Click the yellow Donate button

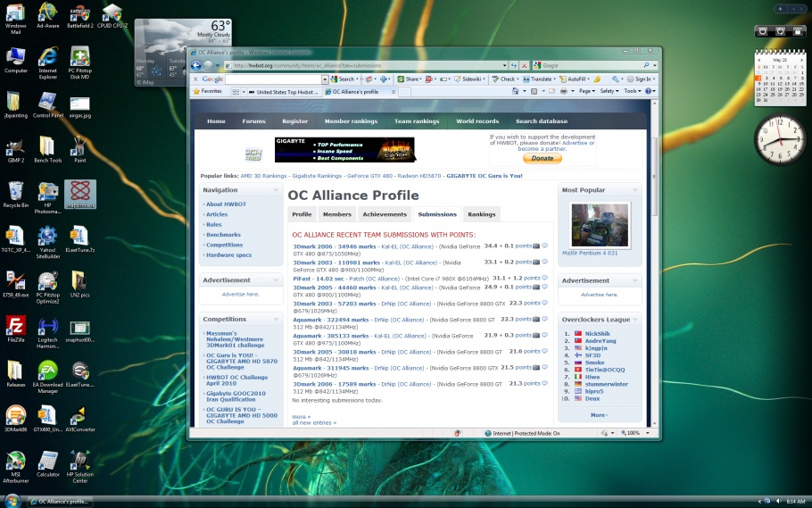(542, 158)
